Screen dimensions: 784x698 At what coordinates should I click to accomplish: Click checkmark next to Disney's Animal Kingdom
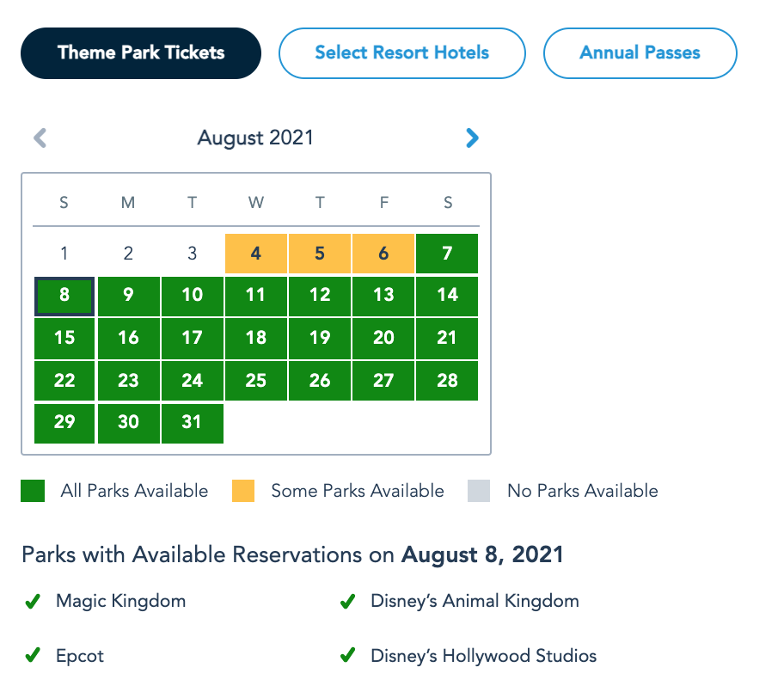pos(347,602)
